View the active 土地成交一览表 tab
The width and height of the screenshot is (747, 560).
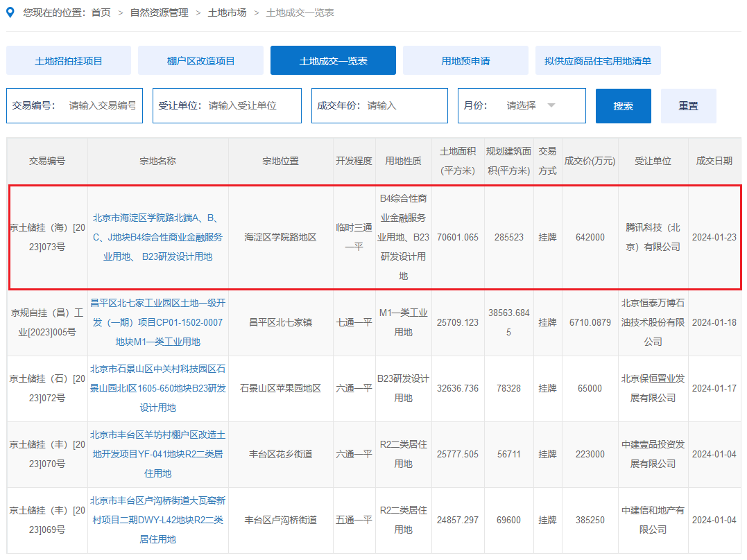[x=333, y=60]
